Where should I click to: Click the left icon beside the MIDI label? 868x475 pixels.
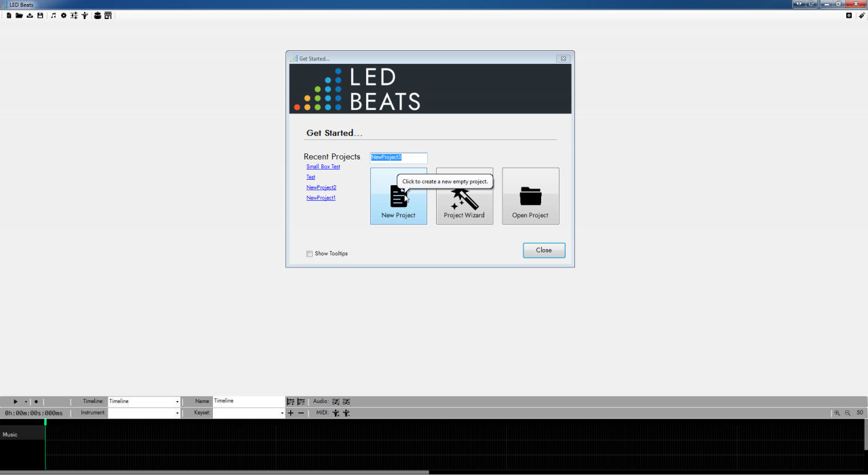336,413
